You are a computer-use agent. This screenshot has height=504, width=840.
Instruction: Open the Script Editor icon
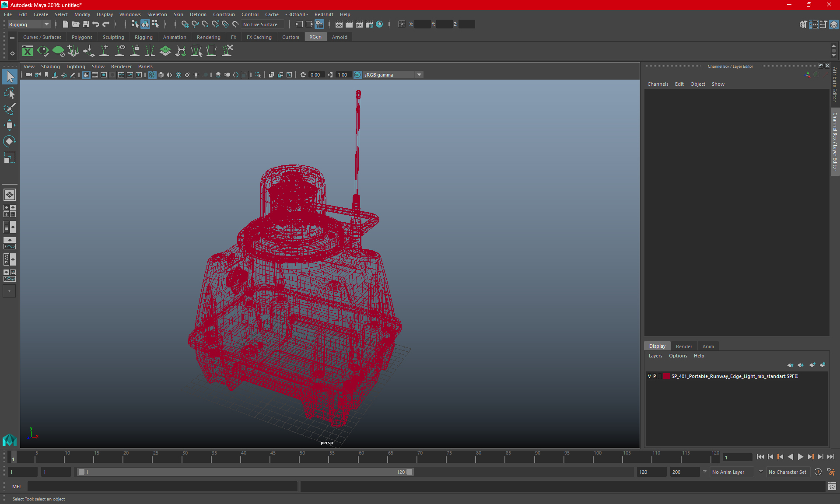pyautogui.click(x=832, y=486)
